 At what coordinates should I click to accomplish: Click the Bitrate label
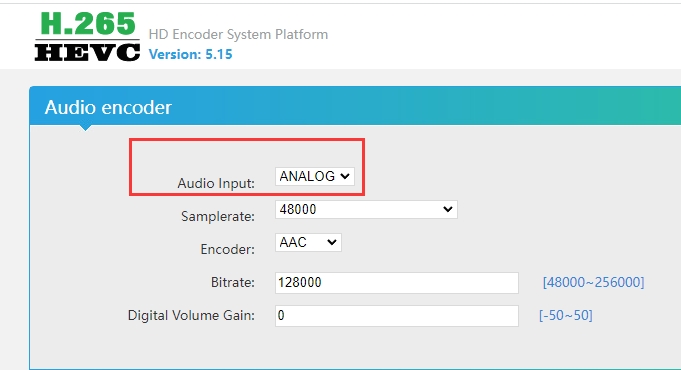pyautogui.click(x=233, y=282)
